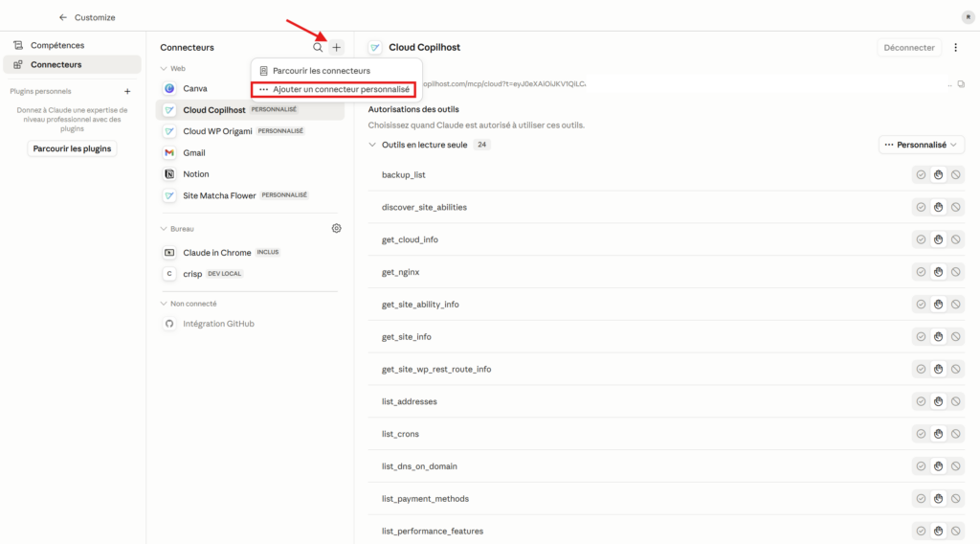
Task: Collapse the Web connectors group
Action: (x=164, y=69)
